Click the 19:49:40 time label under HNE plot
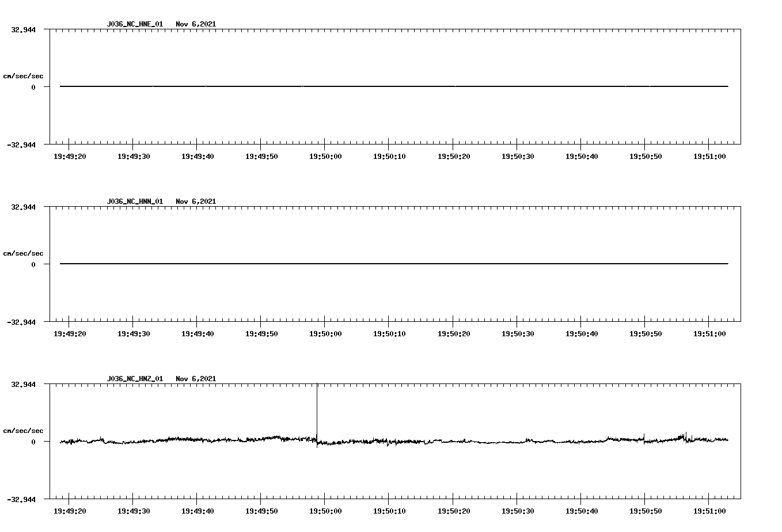 pos(198,156)
